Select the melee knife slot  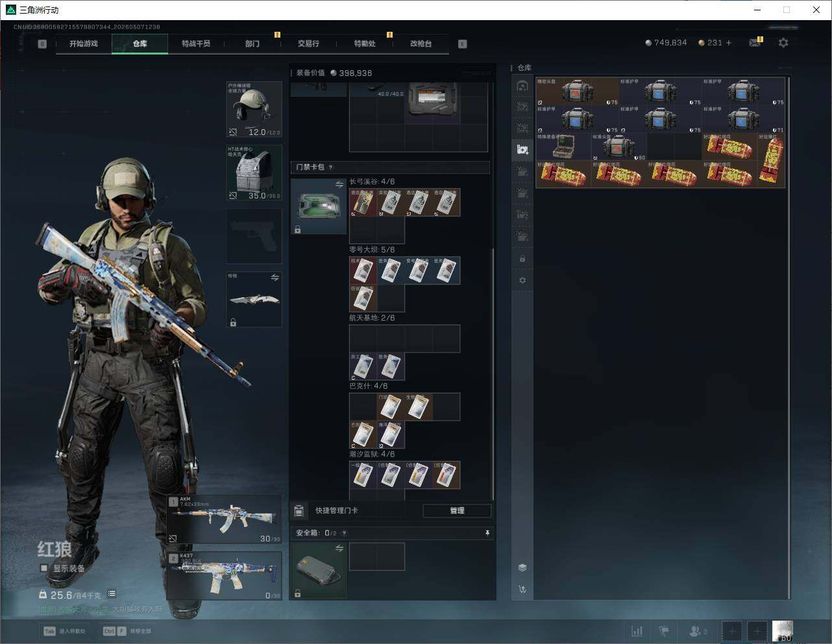pyautogui.click(x=254, y=299)
